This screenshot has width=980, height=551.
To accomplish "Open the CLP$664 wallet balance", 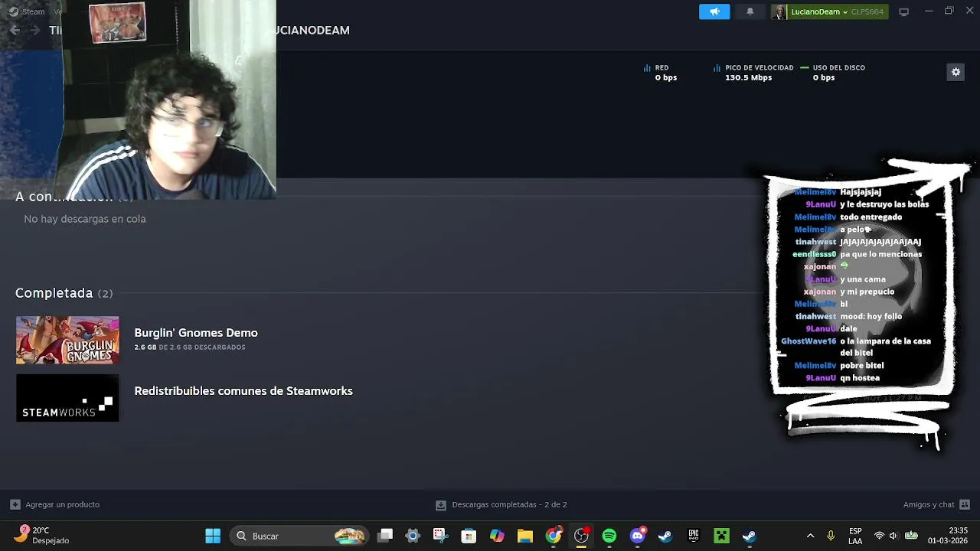I will point(867,11).
